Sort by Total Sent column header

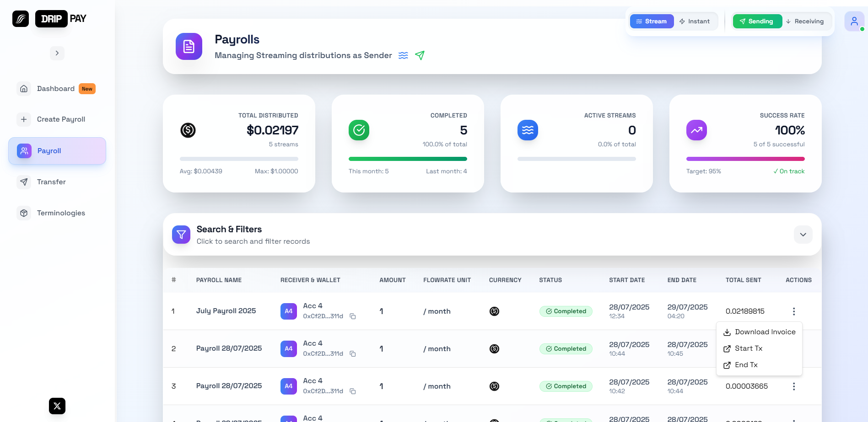click(x=744, y=280)
